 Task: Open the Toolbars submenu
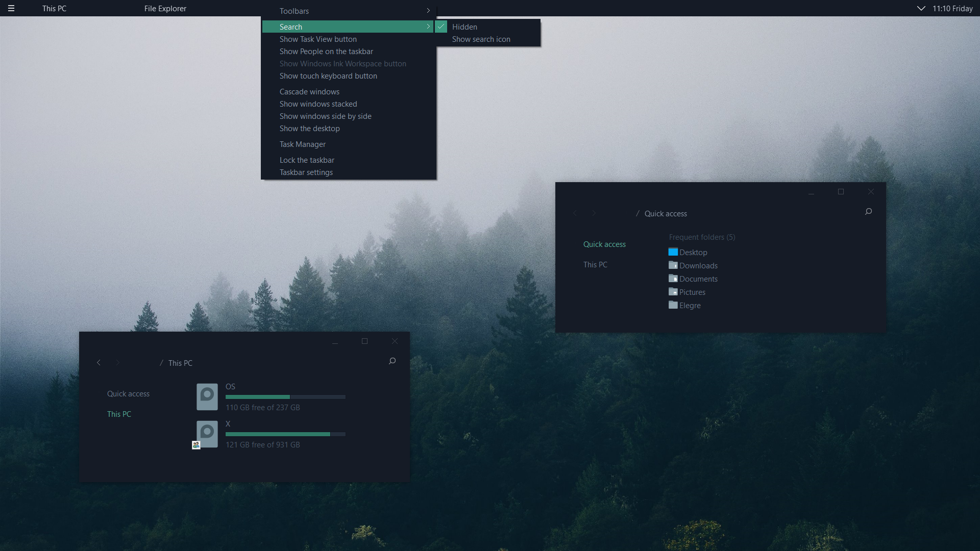(349, 11)
